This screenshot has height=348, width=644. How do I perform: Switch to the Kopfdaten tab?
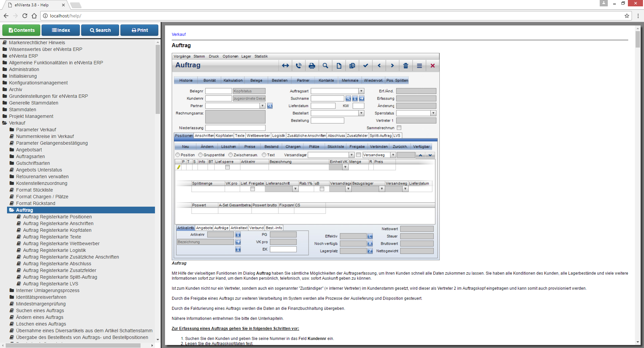[224, 136]
